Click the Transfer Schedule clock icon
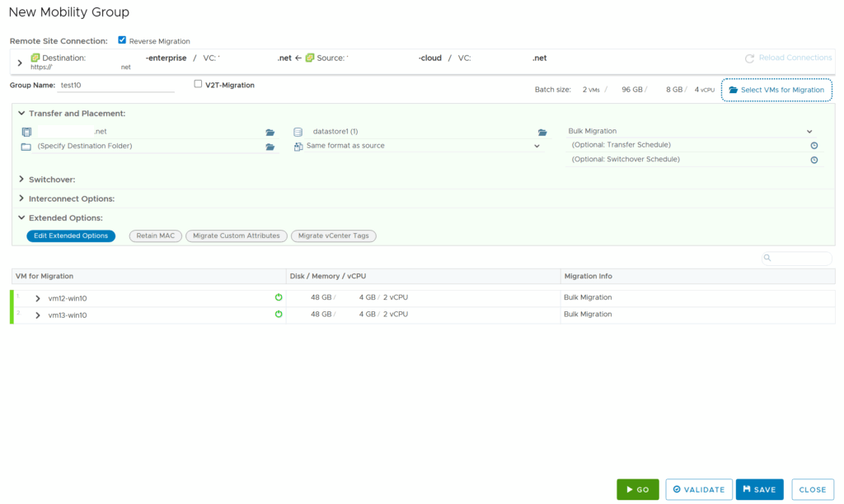The width and height of the screenshot is (844, 504). pos(814,146)
